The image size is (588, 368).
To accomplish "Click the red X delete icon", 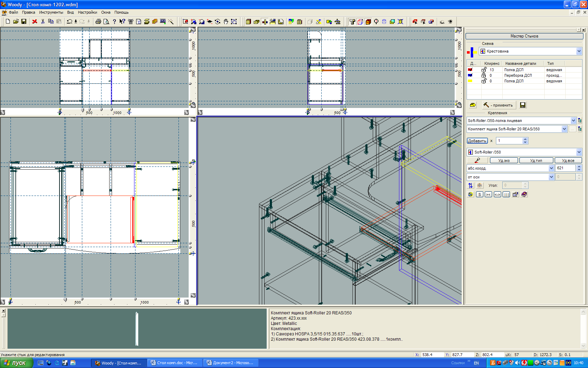I will (35, 21).
